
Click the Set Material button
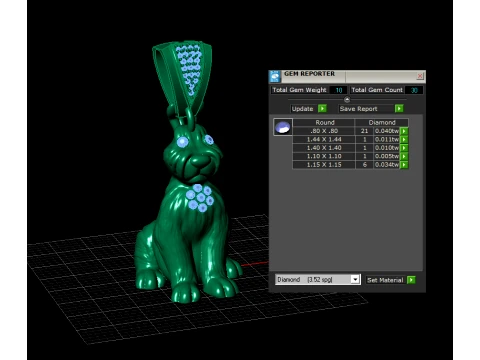(385, 280)
